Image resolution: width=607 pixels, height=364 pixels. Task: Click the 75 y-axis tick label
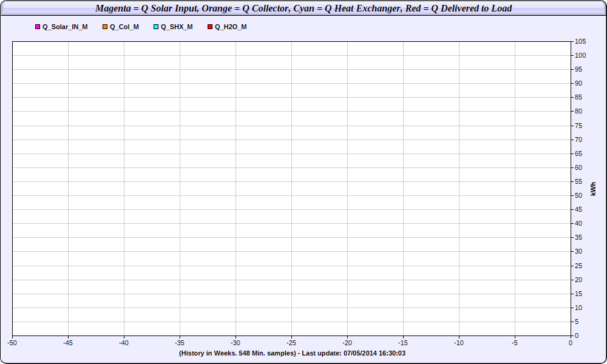tap(578, 126)
